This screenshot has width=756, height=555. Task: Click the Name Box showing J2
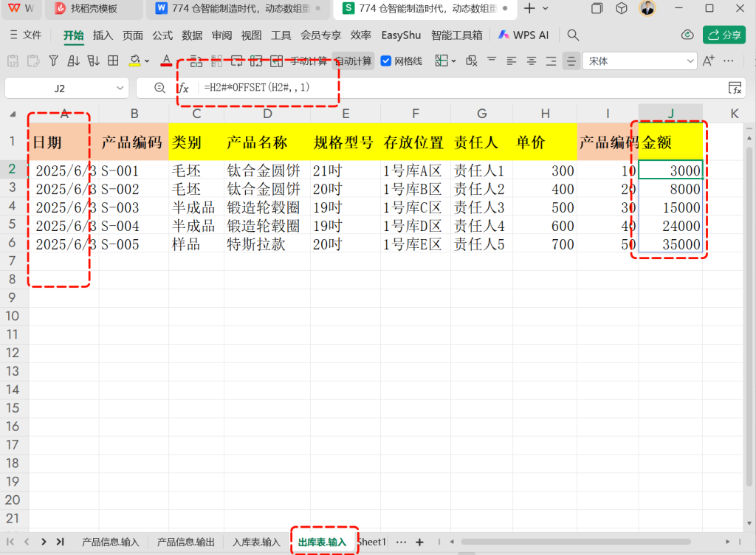coord(60,88)
